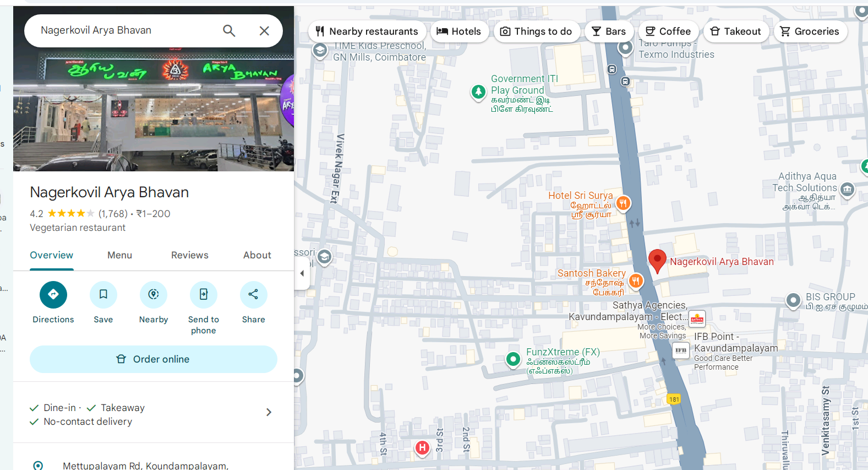Open the Menu tab
The width and height of the screenshot is (868, 470).
120,255
